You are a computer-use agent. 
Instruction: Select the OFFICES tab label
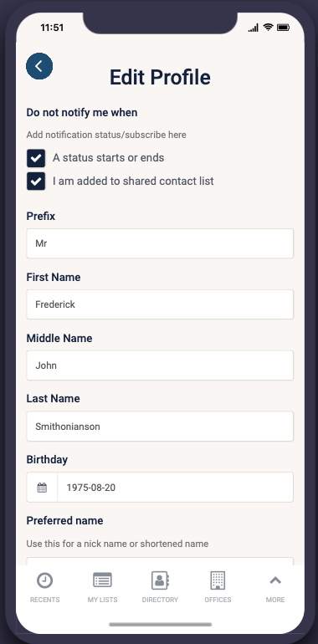(218, 600)
